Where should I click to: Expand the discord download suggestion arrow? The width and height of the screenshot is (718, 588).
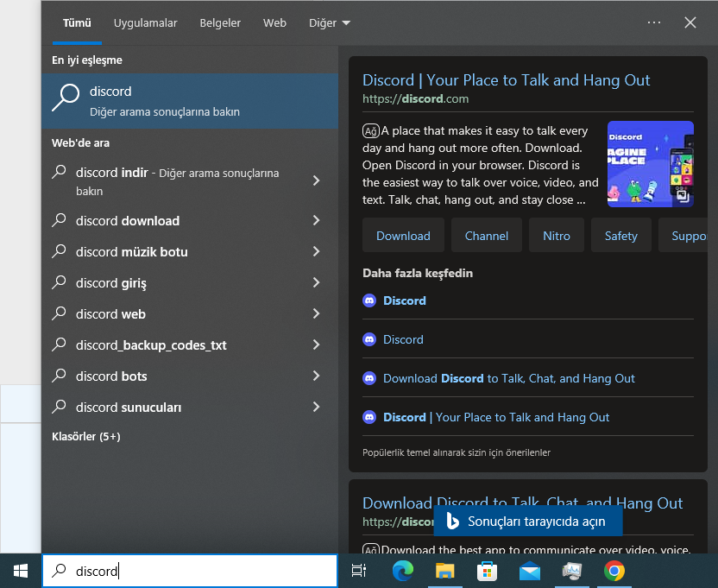click(316, 220)
